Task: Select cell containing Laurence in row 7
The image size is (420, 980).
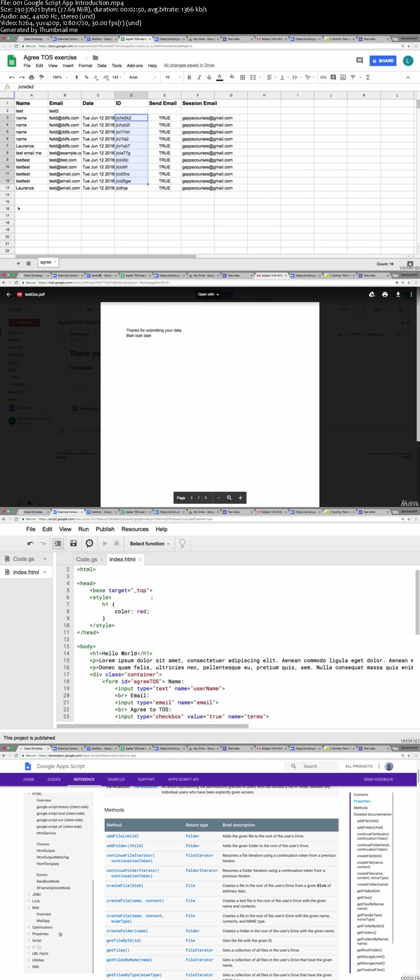Action: tap(32, 146)
